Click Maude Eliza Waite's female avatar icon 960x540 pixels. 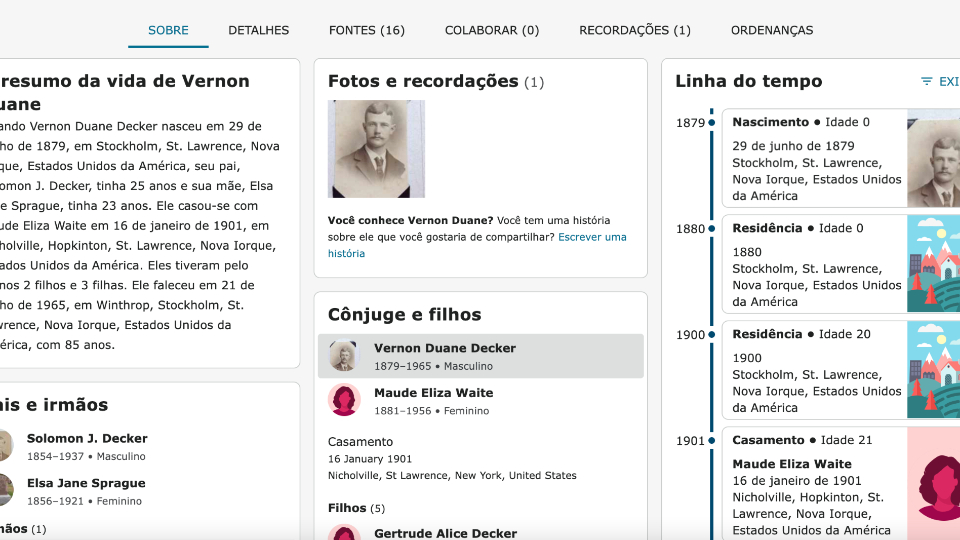point(344,400)
